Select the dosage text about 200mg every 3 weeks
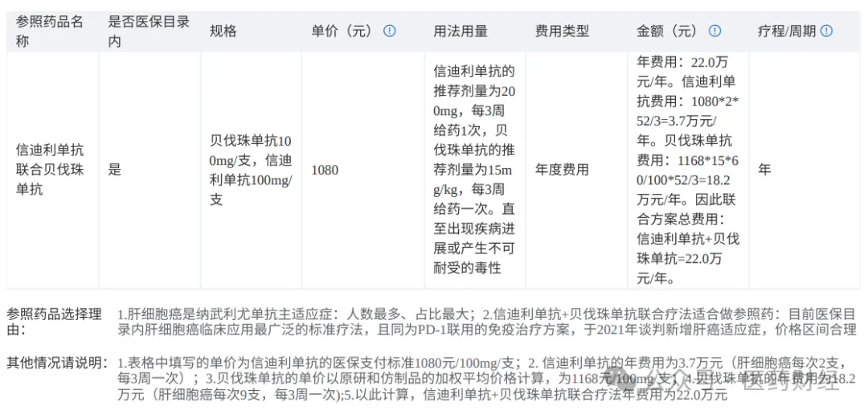Screen dimensions: 868x415 pos(473,170)
